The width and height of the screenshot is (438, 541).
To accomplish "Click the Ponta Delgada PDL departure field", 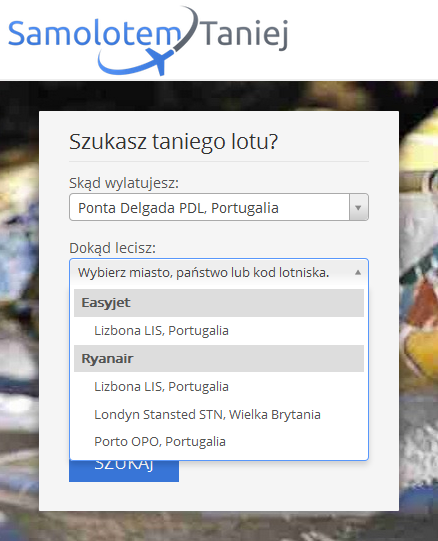I will (x=219, y=207).
